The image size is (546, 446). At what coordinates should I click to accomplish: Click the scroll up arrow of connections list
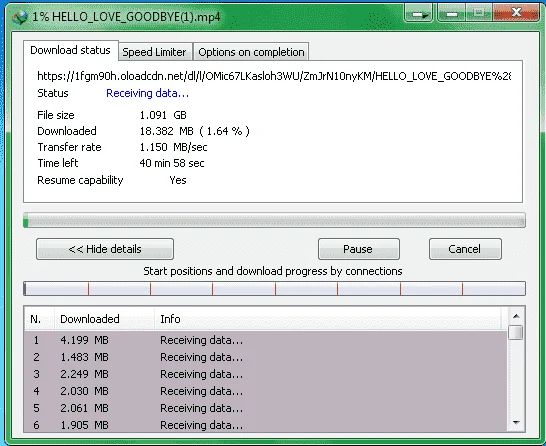point(516,316)
